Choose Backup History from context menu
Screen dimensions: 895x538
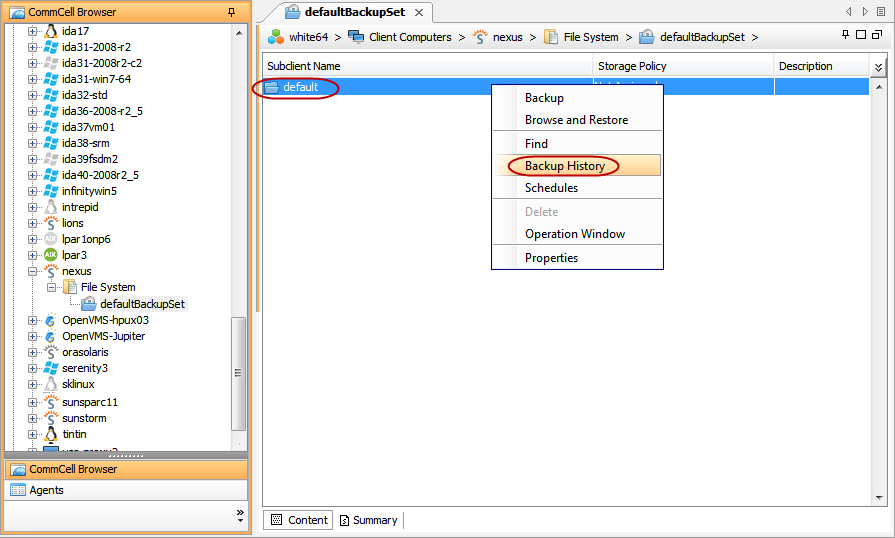(x=565, y=166)
